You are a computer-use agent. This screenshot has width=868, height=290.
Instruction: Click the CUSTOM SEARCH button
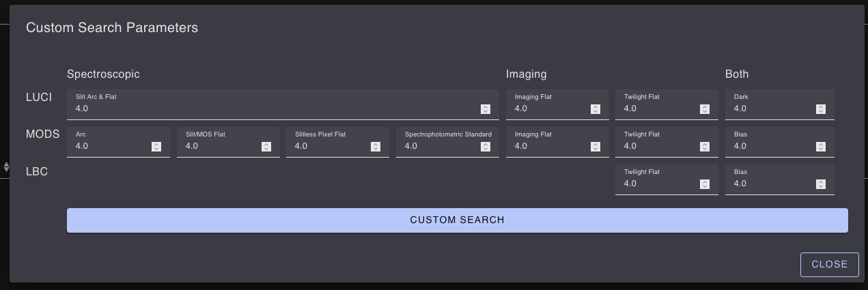[457, 220]
